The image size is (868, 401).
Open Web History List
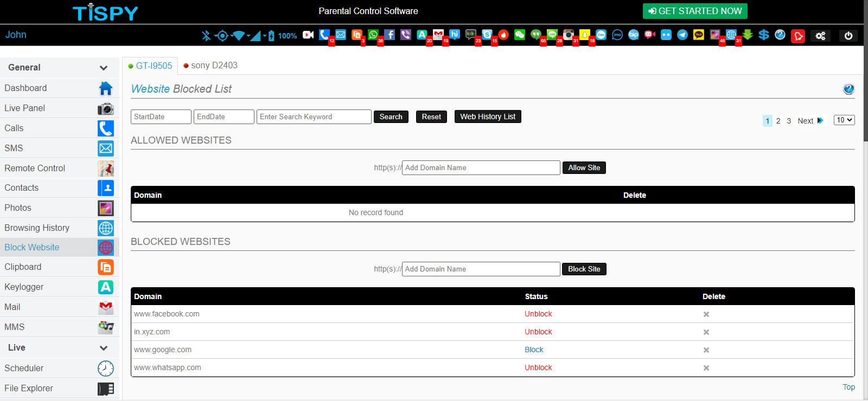(x=488, y=117)
